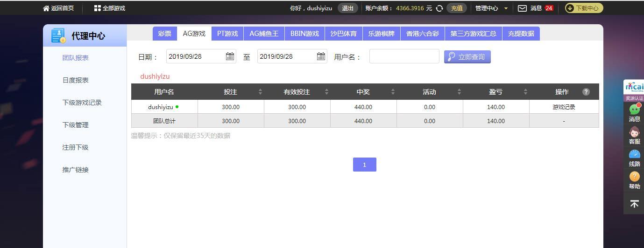Image resolution: width=644 pixels, height=248 pixels.
Task: Click page number 1 in the pagination
Action: point(364,165)
